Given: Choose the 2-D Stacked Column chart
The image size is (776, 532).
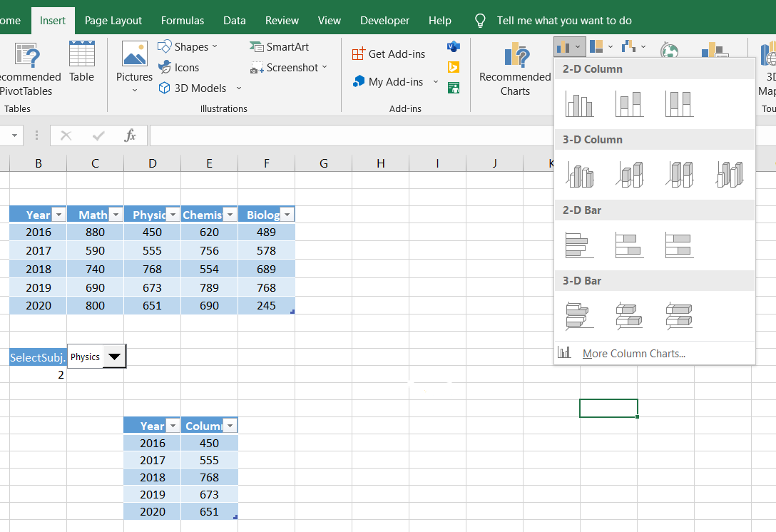Looking at the screenshot, I should click(x=630, y=104).
